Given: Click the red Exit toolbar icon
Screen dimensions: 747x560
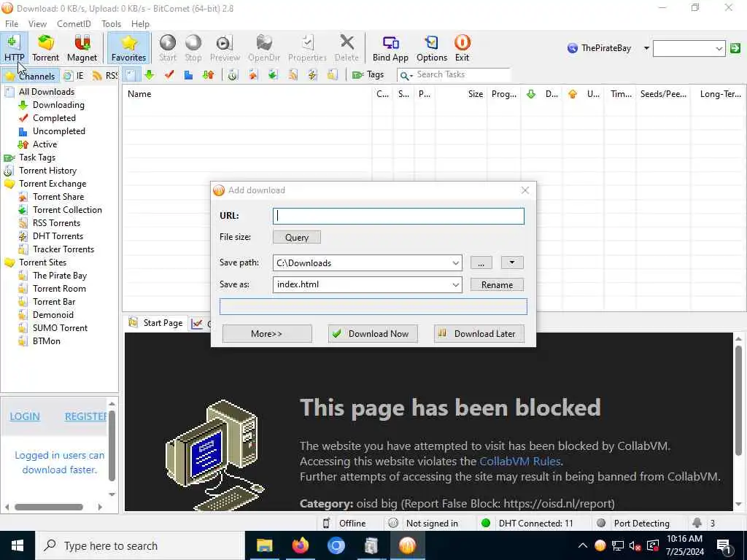Looking at the screenshot, I should pos(462,48).
